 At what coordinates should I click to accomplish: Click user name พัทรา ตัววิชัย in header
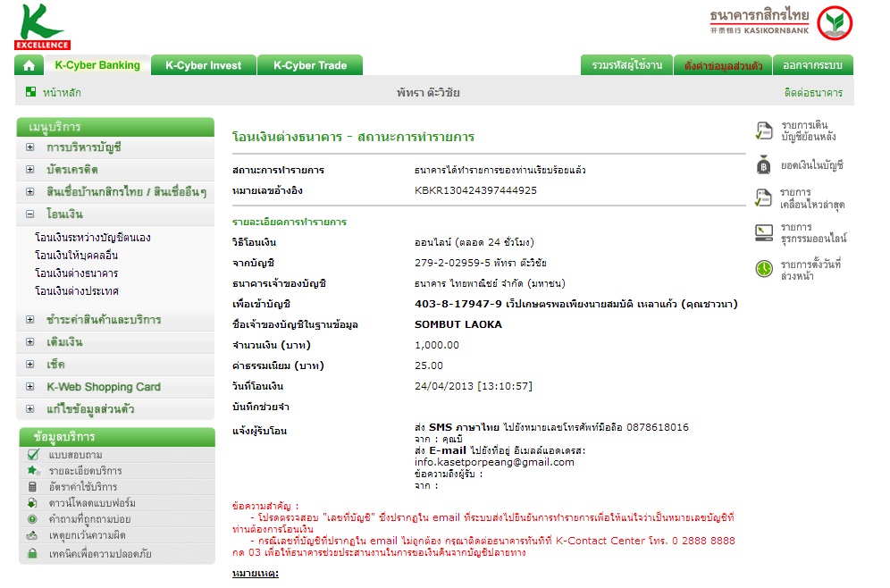click(428, 93)
